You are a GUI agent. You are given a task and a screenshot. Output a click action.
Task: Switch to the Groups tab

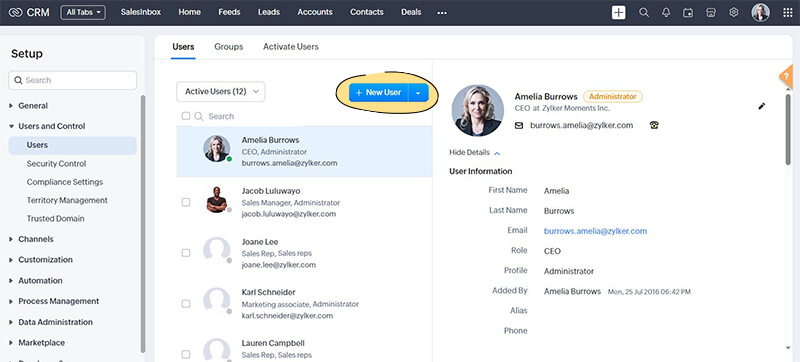coord(229,46)
